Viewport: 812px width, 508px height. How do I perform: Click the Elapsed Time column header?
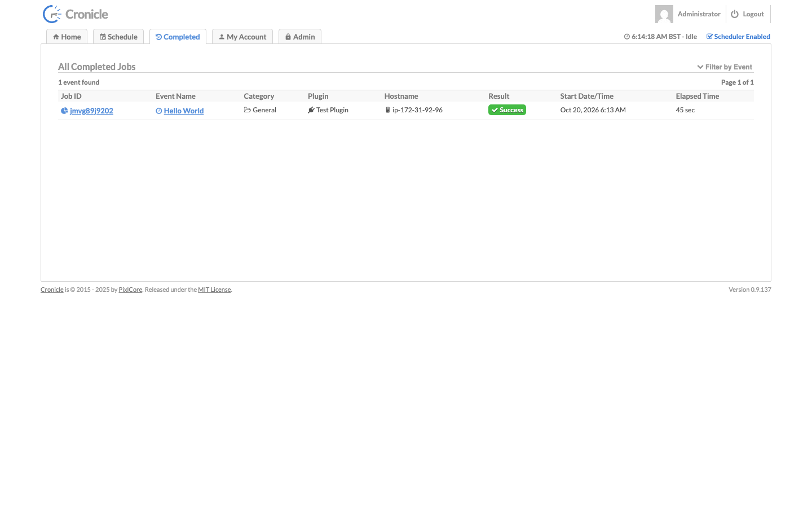tap(698, 97)
